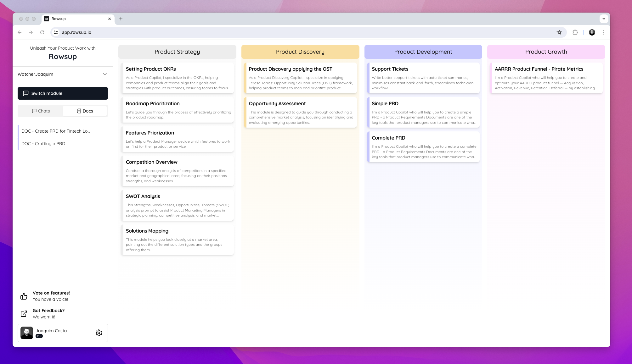Viewport: 632px width, 364px height.
Task: Open DOC - Create PRD for Fintech document
Action: [56, 131]
